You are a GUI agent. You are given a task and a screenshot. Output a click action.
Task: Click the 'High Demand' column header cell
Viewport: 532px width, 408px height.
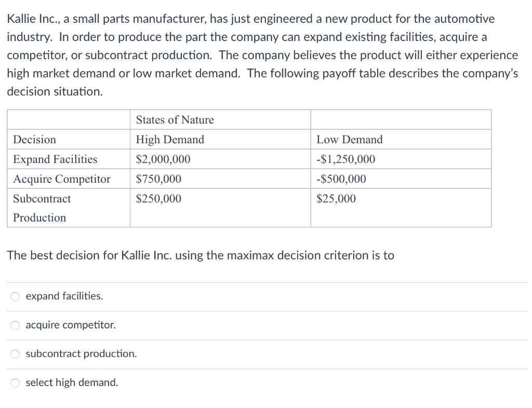coord(170,139)
